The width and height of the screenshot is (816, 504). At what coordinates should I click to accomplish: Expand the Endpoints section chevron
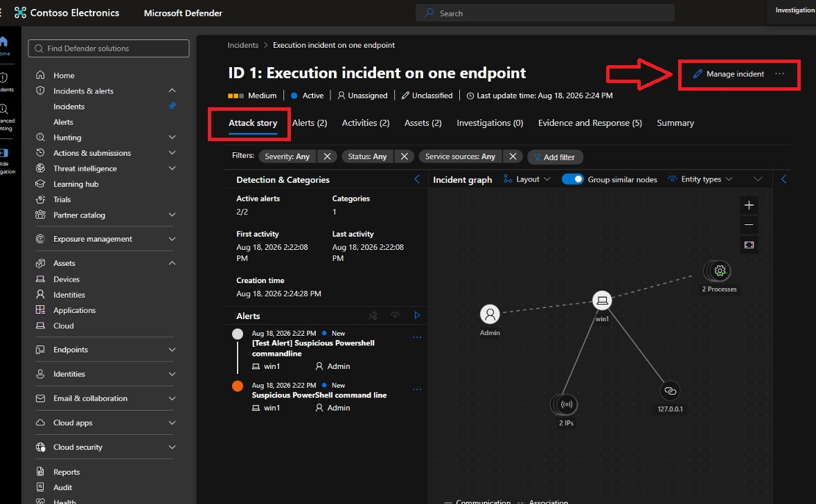pyautogui.click(x=172, y=350)
